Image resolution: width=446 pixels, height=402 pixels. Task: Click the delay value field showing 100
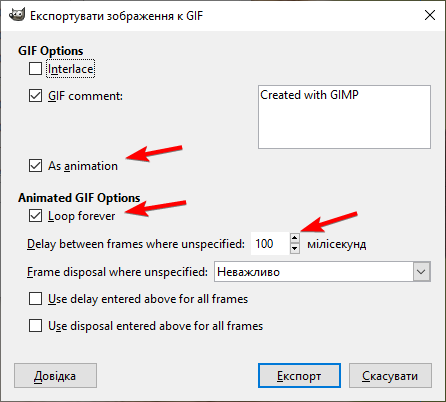coord(270,244)
